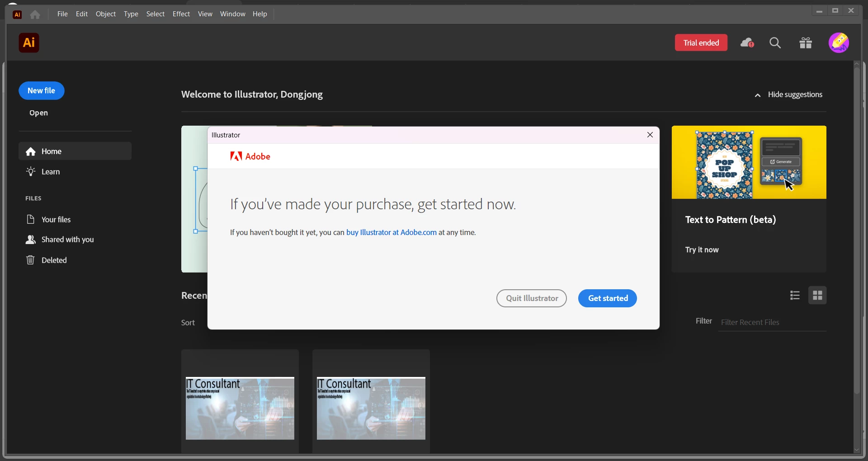
Task: Click Quit Illustrator button
Action: [532, 298]
